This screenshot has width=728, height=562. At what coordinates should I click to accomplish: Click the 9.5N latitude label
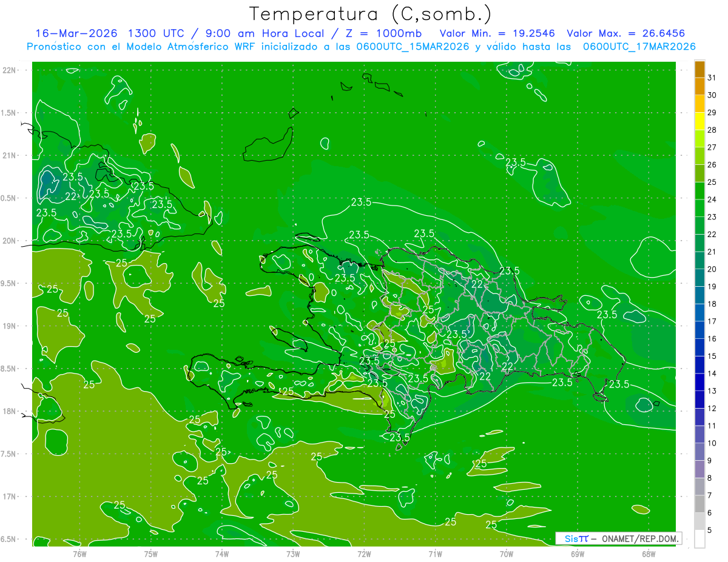point(8,283)
